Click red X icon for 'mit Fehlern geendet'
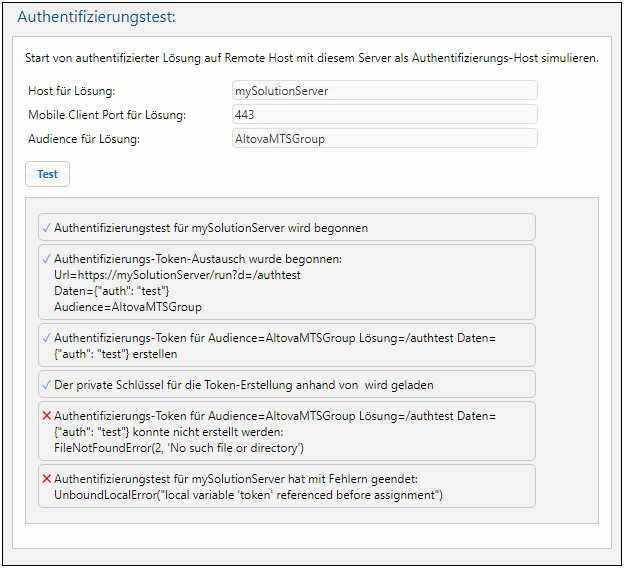The width and height of the screenshot is (624, 568). pos(47,479)
